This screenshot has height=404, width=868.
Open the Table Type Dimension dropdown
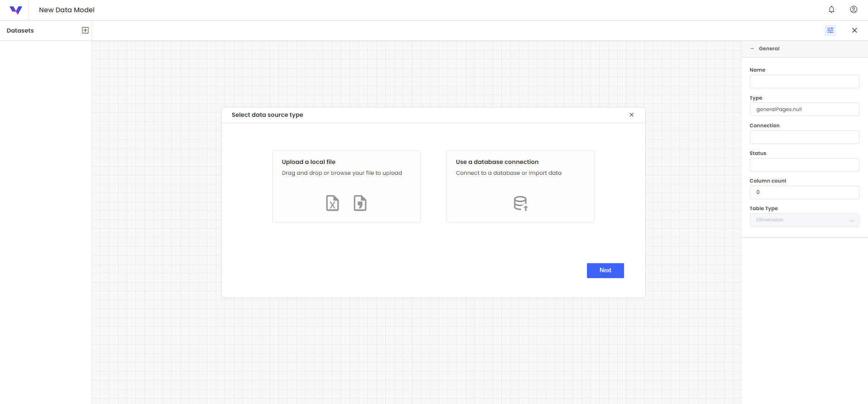pyautogui.click(x=804, y=220)
